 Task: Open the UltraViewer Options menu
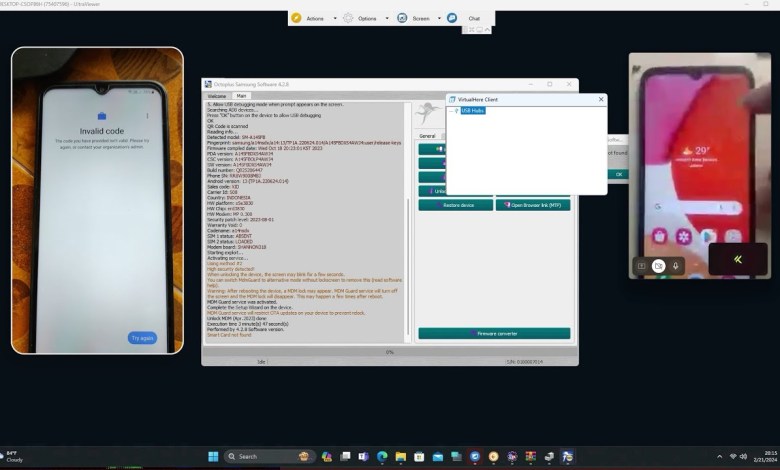pos(367,18)
